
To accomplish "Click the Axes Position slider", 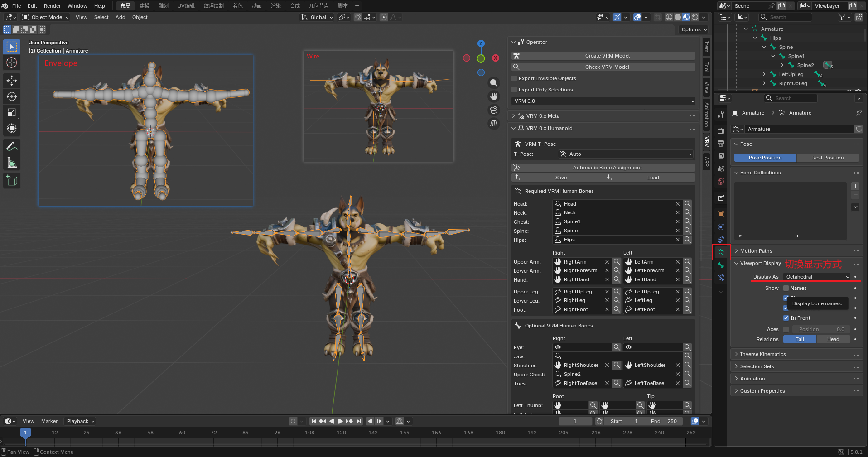I will point(820,329).
